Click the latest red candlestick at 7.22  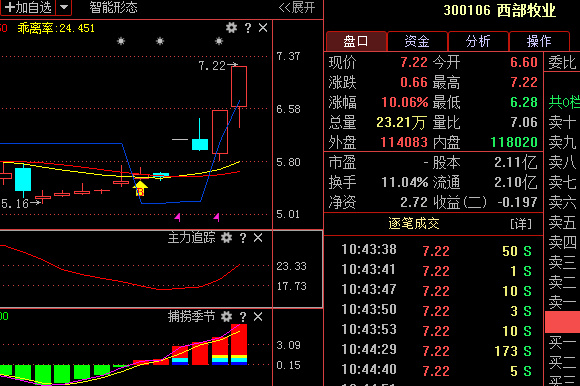[x=239, y=87]
